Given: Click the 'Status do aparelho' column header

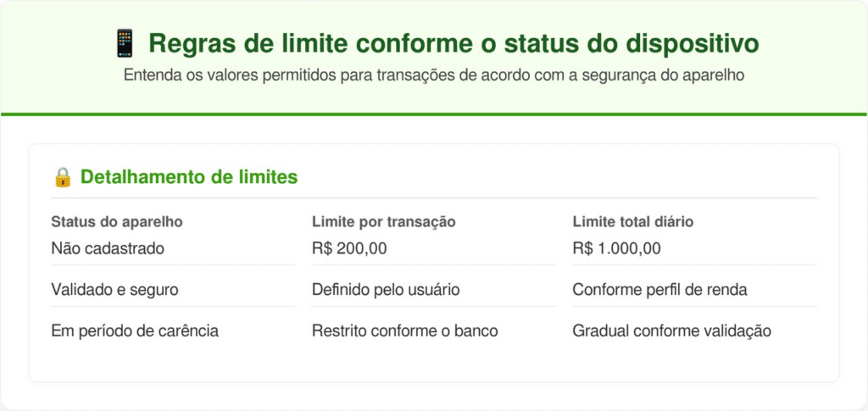Looking at the screenshot, I should [x=117, y=222].
